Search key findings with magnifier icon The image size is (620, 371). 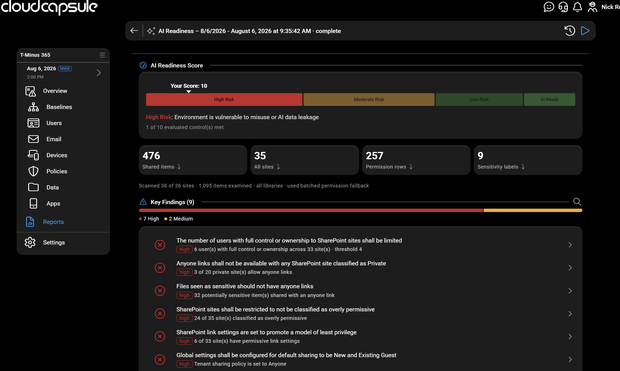click(577, 202)
